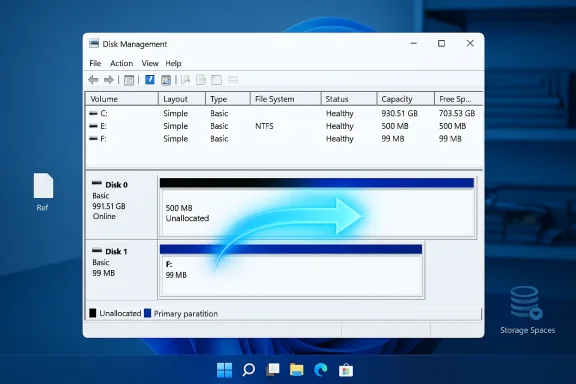The image size is (576, 384).
Task: Open the File menu
Action: coord(95,63)
